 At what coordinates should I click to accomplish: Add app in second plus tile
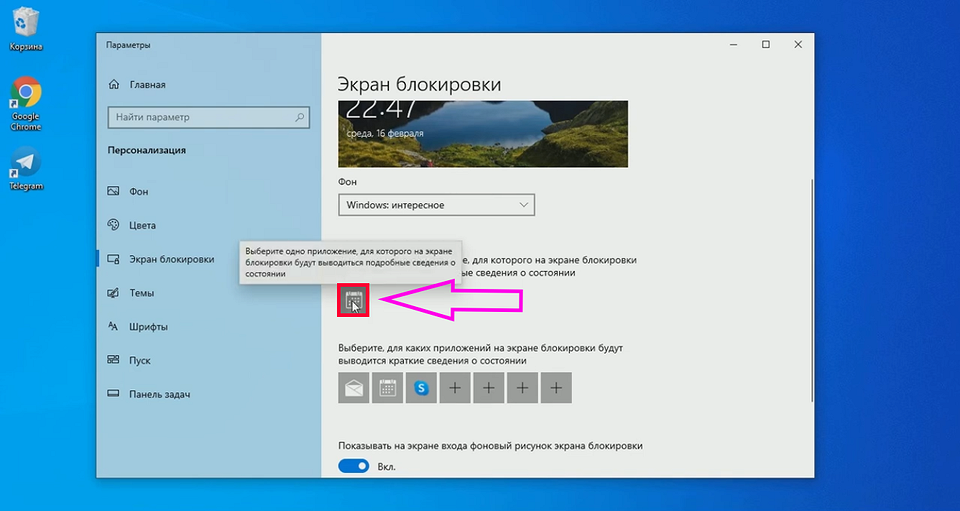(489, 388)
